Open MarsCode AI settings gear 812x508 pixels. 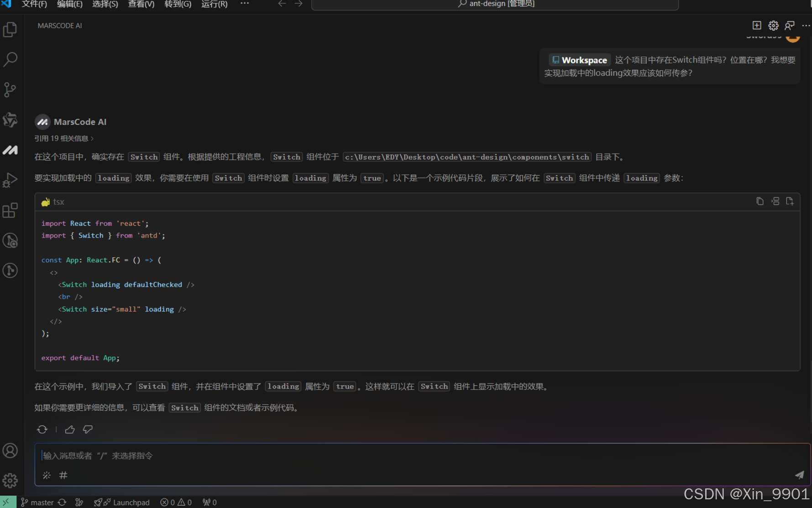pyautogui.click(x=773, y=26)
